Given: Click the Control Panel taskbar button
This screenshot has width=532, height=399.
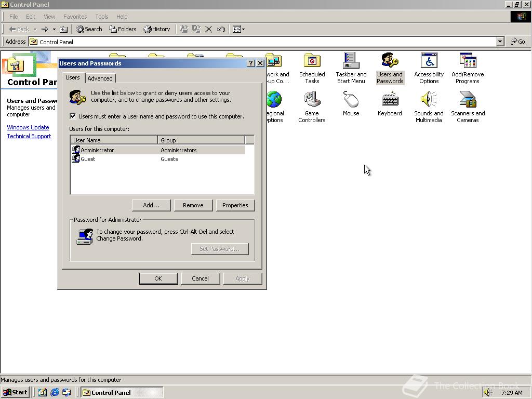Looking at the screenshot, I should coord(122,393).
